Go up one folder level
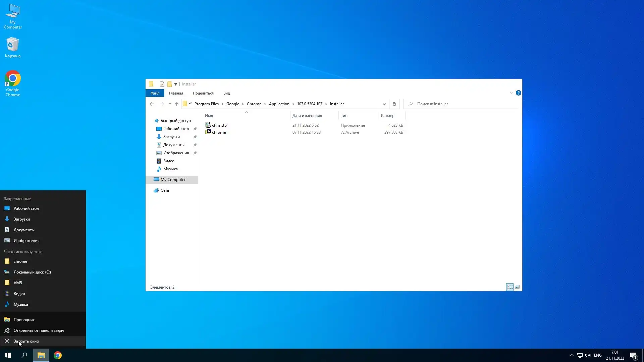This screenshot has height=362, width=644. click(177, 104)
